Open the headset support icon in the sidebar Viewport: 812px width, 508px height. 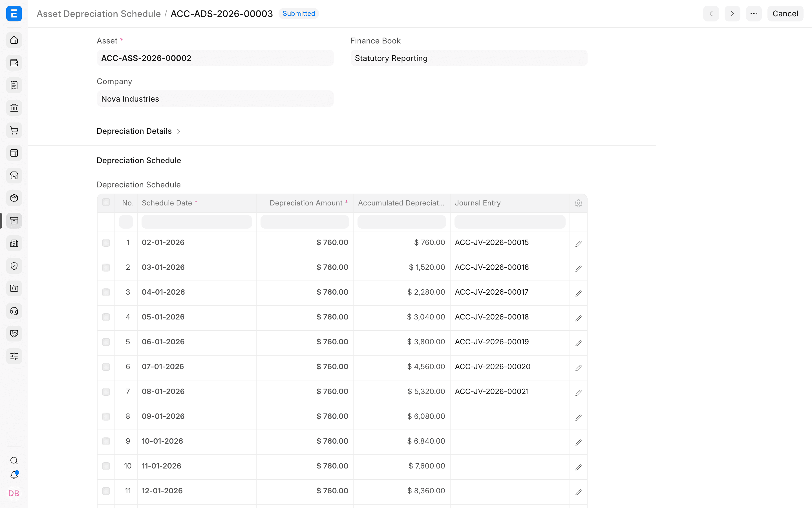[x=14, y=311]
